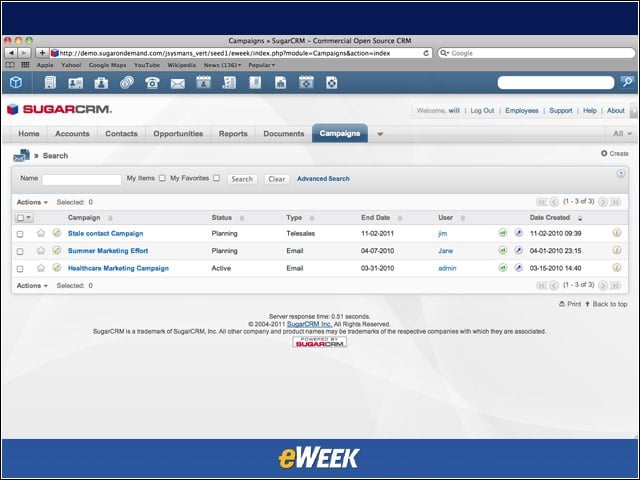Open Meetings via the calendar person icon
The height and width of the screenshot is (480, 640).
click(x=203, y=82)
